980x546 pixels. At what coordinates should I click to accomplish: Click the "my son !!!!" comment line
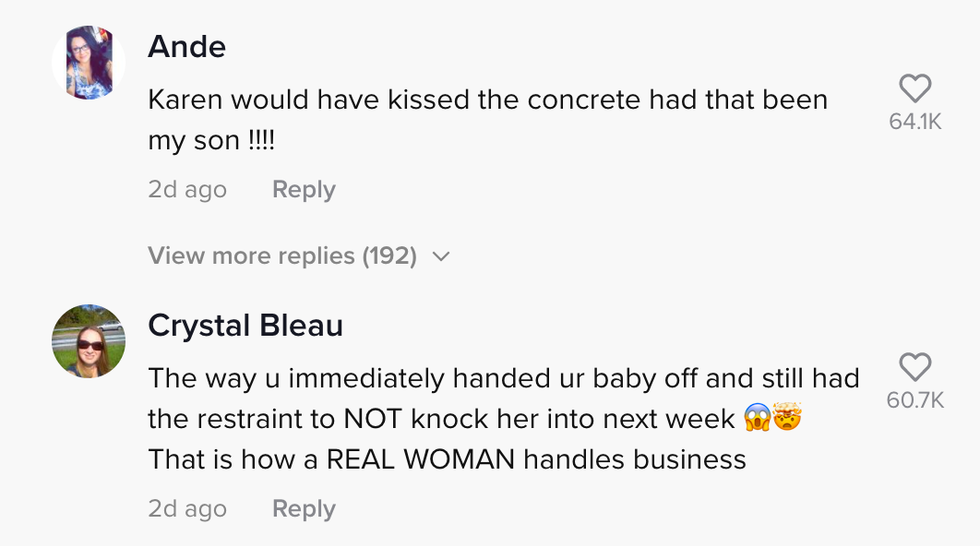(211, 141)
